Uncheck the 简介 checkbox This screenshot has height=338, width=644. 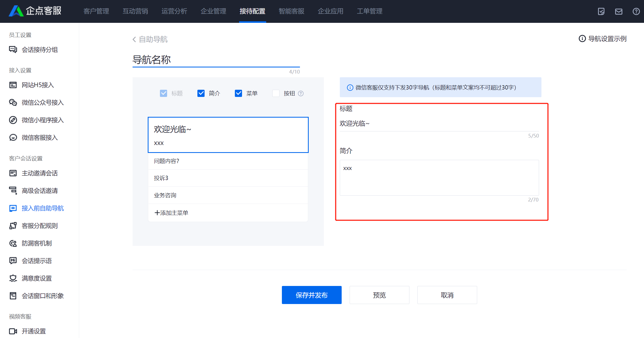pyautogui.click(x=201, y=93)
